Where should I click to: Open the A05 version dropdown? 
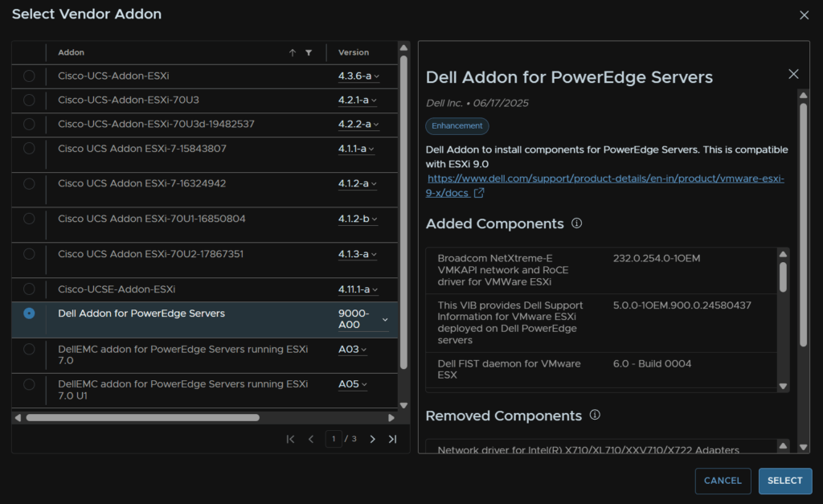(x=352, y=384)
